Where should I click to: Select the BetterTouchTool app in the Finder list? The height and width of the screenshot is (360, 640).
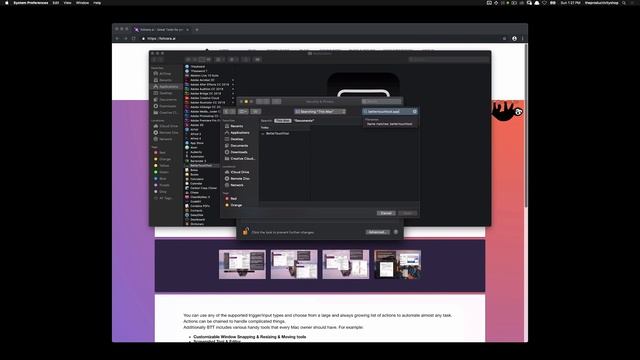(201, 166)
